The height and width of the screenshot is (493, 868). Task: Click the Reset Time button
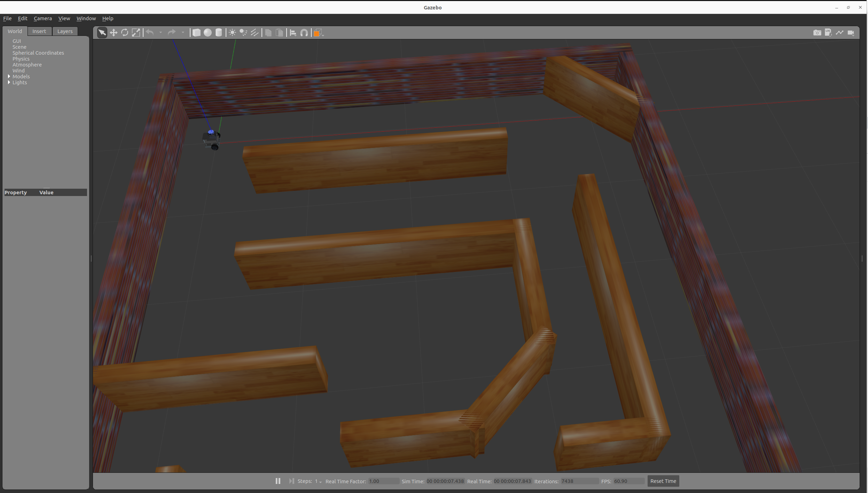coord(663,481)
